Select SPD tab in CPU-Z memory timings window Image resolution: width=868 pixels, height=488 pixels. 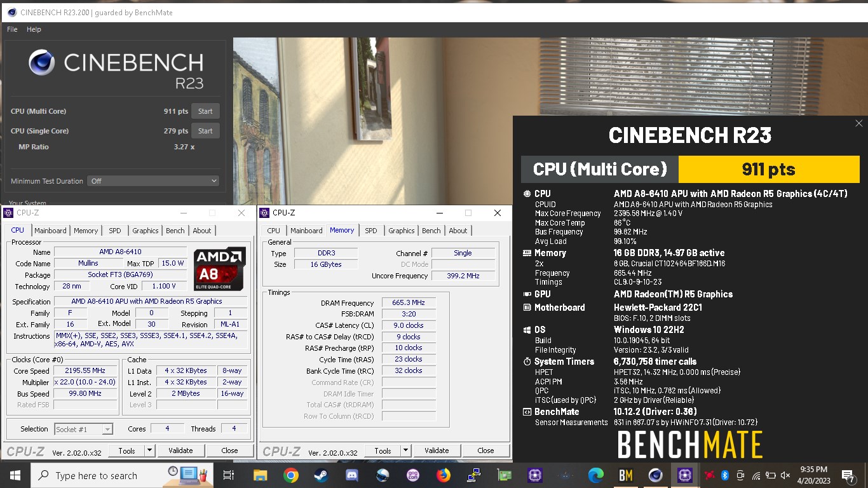coord(371,231)
